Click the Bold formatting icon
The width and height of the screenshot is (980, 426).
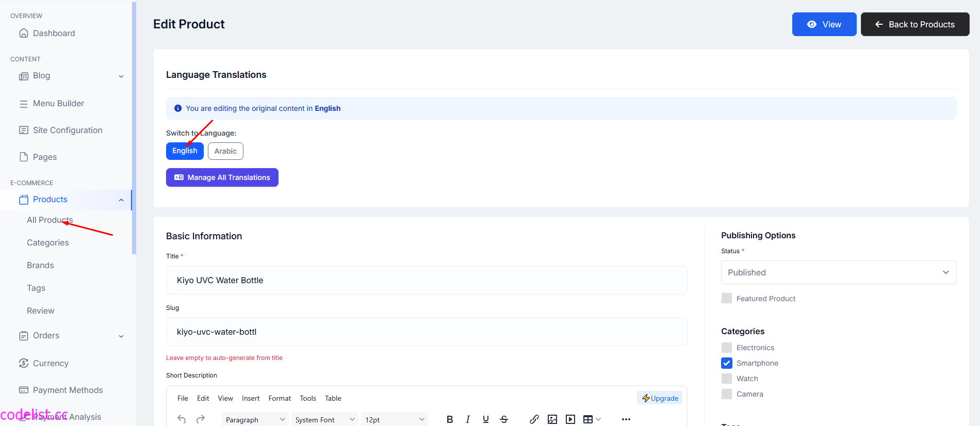(450, 419)
